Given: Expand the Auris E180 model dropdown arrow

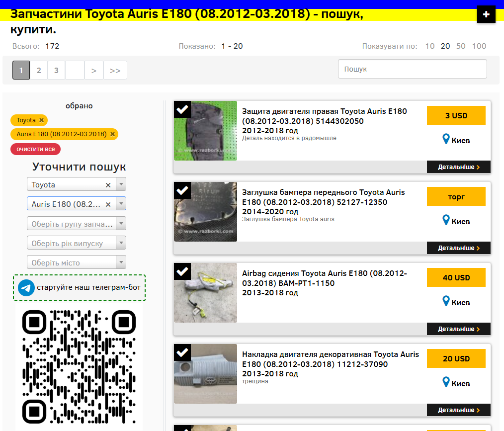Looking at the screenshot, I should point(121,204).
